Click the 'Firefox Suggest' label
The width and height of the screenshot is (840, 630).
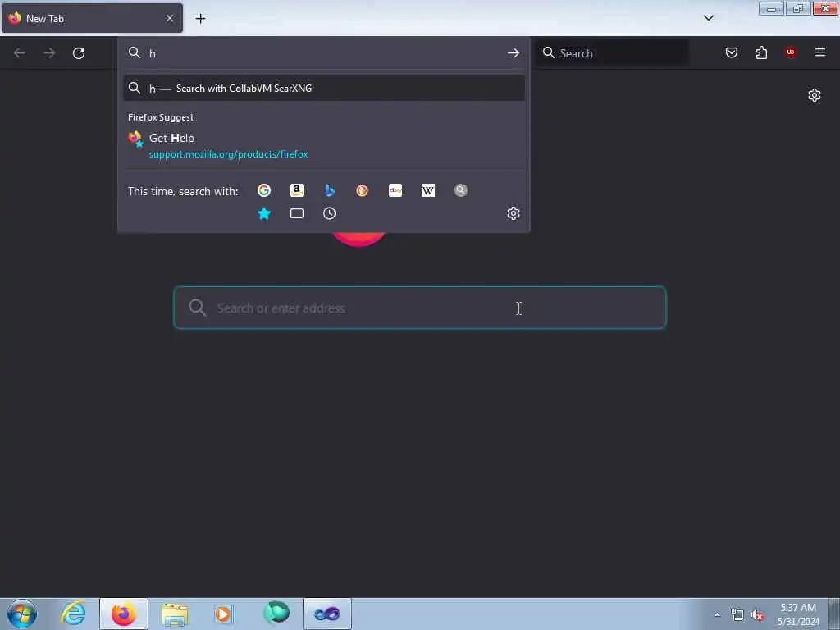coord(161,117)
